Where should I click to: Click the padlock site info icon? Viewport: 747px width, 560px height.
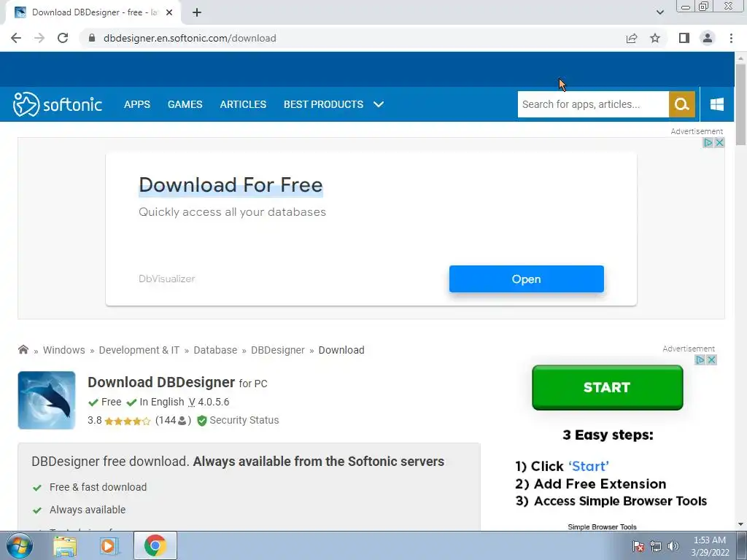pyautogui.click(x=92, y=38)
